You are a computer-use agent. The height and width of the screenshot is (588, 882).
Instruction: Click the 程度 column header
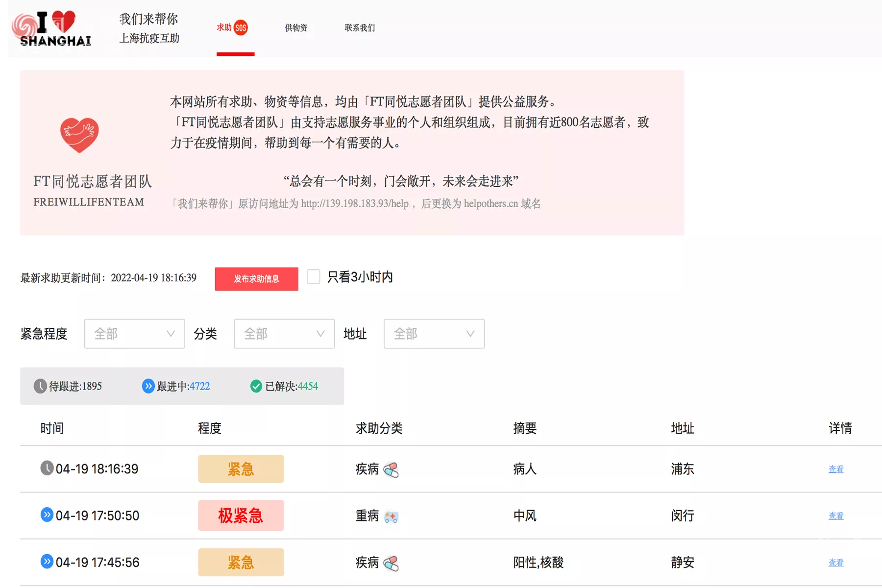coord(210,428)
